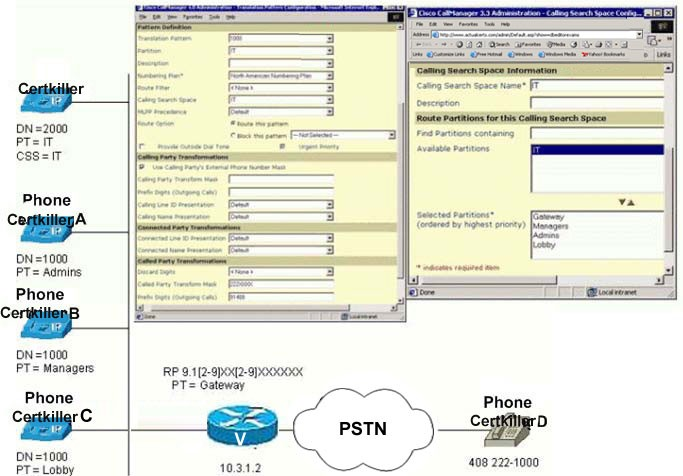This screenshot has height=476, width=683.
Task: Select 'IT' in Available Partitions list
Action: [x=597, y=150]
